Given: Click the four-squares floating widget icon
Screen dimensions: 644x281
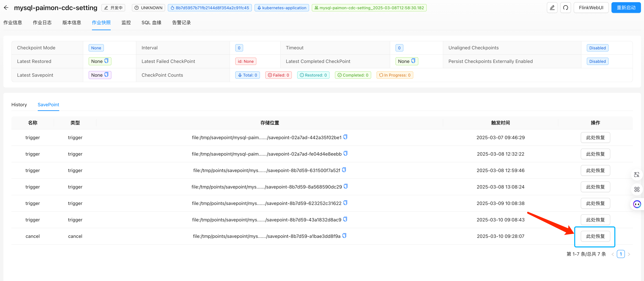Looking at the screenshot, I should 637,189.
